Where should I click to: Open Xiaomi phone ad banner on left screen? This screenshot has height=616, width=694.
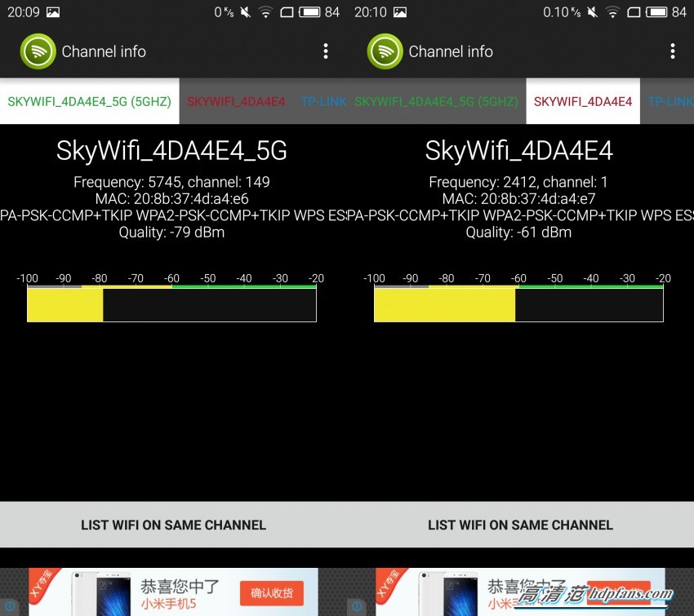pos(173,592)
